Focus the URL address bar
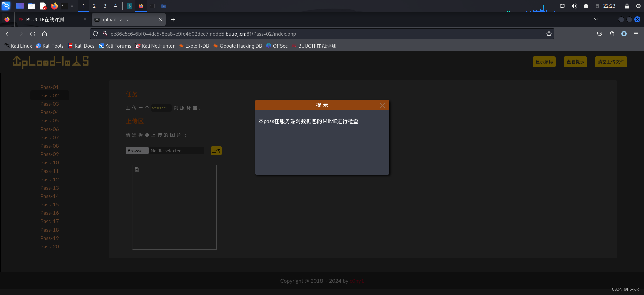Image resolution: width=644 pixels, height=295 pixels. point(322,34)
